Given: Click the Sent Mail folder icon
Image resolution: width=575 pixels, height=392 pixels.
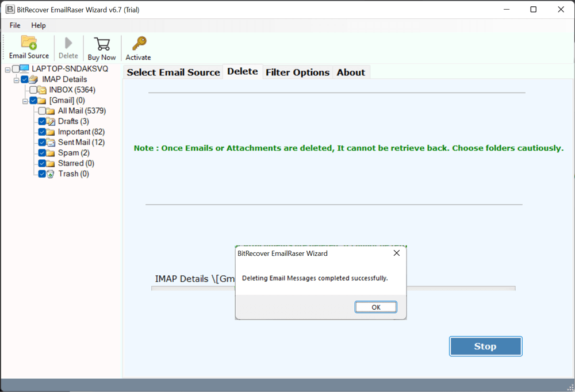Looking at the screenshot, I should tap(51, 143).
